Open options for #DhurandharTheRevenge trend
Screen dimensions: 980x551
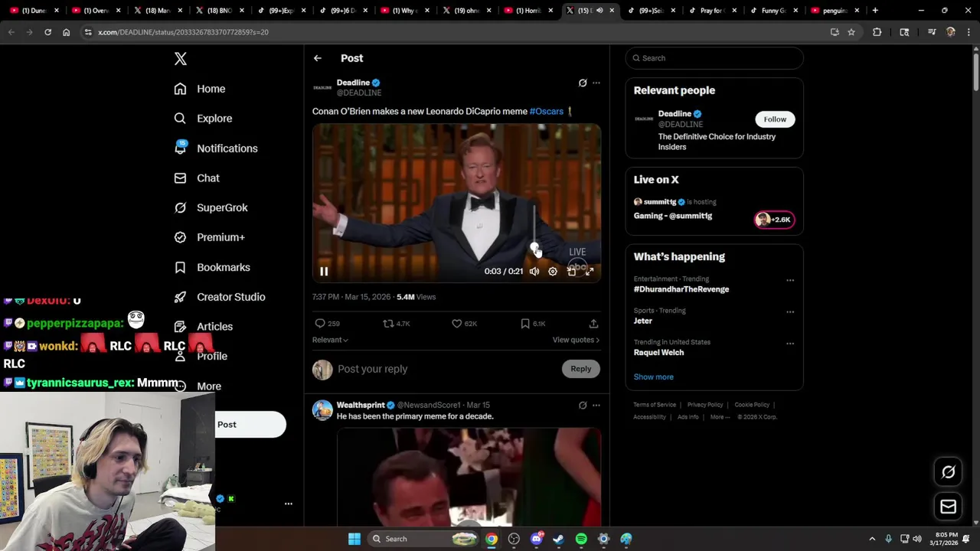[790, 280]
